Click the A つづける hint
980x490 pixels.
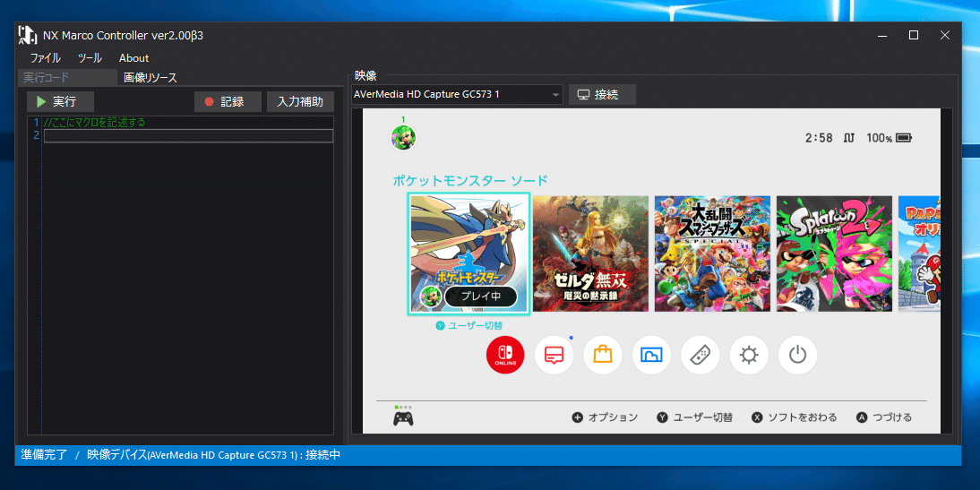pos(884,417)
